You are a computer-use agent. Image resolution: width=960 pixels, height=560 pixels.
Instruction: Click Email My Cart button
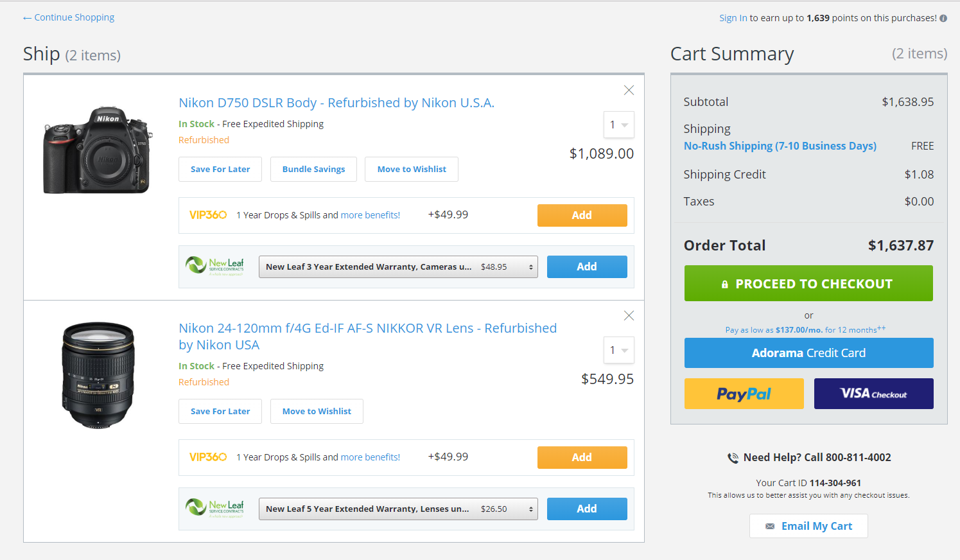[808, 526]
